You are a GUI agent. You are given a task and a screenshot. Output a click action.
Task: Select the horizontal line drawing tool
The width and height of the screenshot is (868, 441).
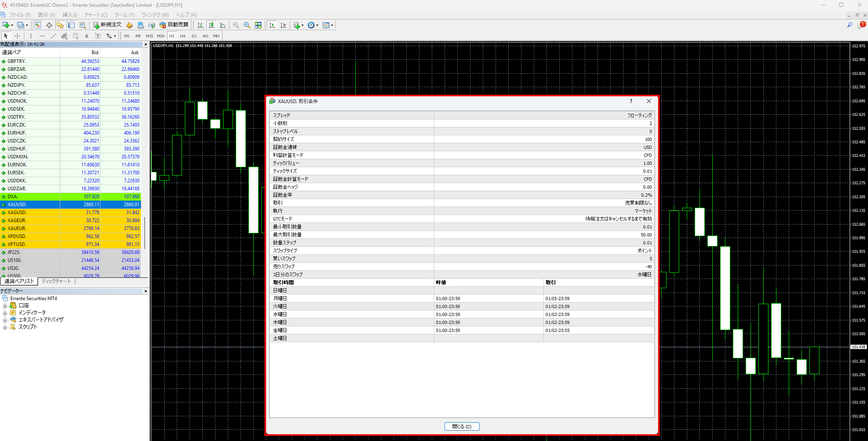42,36
